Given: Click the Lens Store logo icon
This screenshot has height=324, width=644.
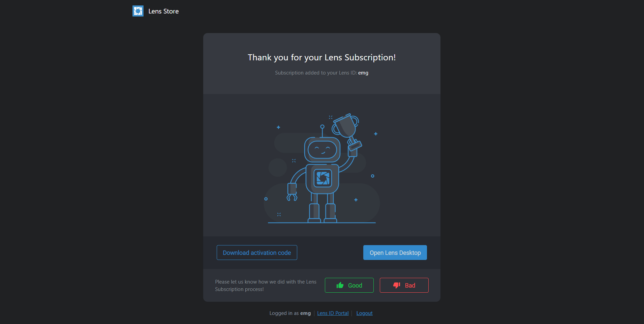Looking at the screenshot, I should coord(138,11).
